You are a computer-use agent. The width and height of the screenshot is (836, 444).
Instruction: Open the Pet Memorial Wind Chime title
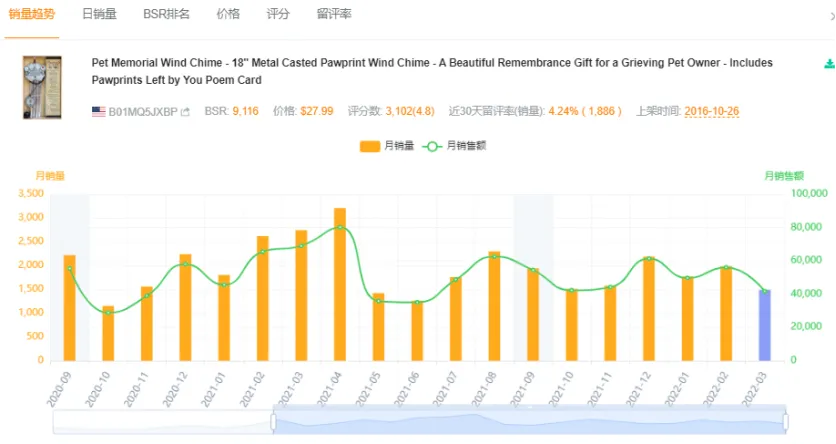[x=432, y=71]
